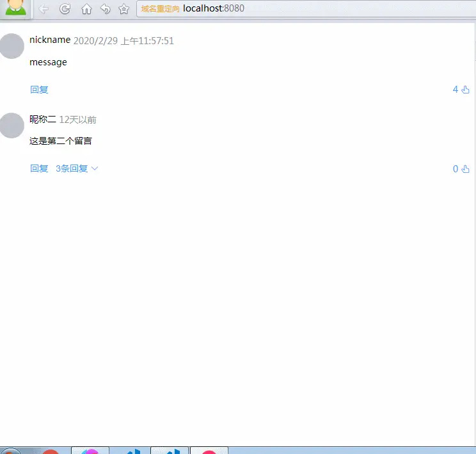This screenshot has height=454, width=476.
Task: Click the comment text message
Action: click(x=48, y=62)
